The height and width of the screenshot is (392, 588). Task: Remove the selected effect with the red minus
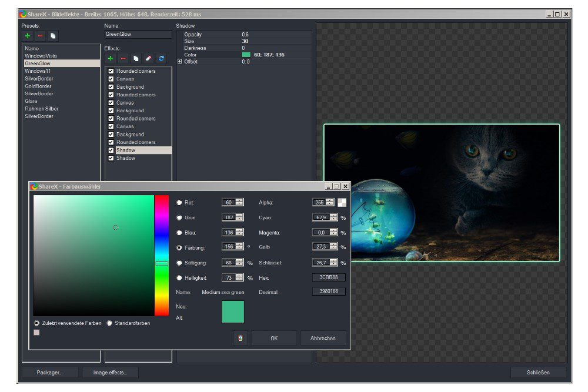(x=123, y=59)
